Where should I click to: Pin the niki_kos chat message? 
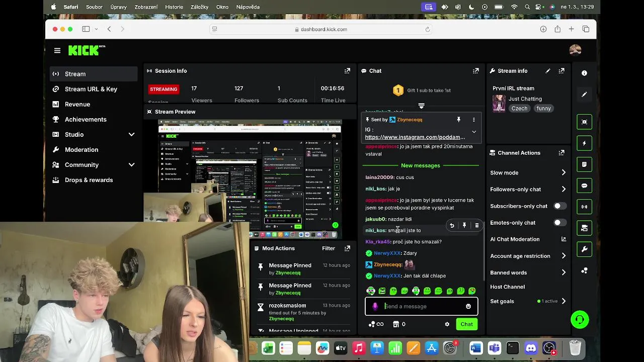pyautogui.click(x=464, y=226)
